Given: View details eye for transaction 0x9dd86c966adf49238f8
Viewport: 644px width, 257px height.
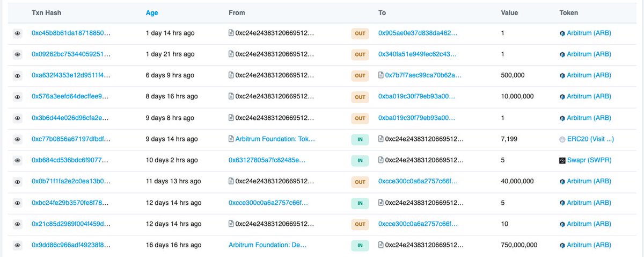Looking at the screenshot, I should click(17, 245).
